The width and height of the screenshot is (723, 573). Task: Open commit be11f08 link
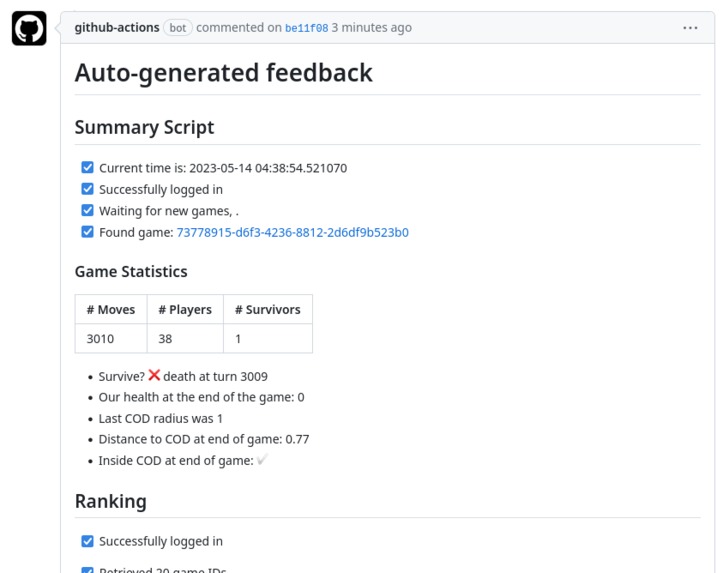[307, 28]
